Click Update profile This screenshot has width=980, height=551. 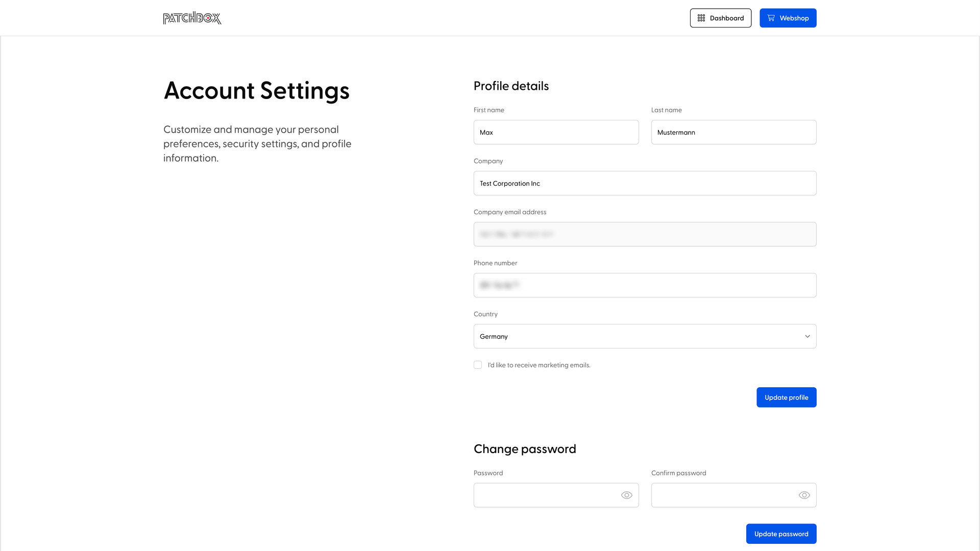(786, 397)
